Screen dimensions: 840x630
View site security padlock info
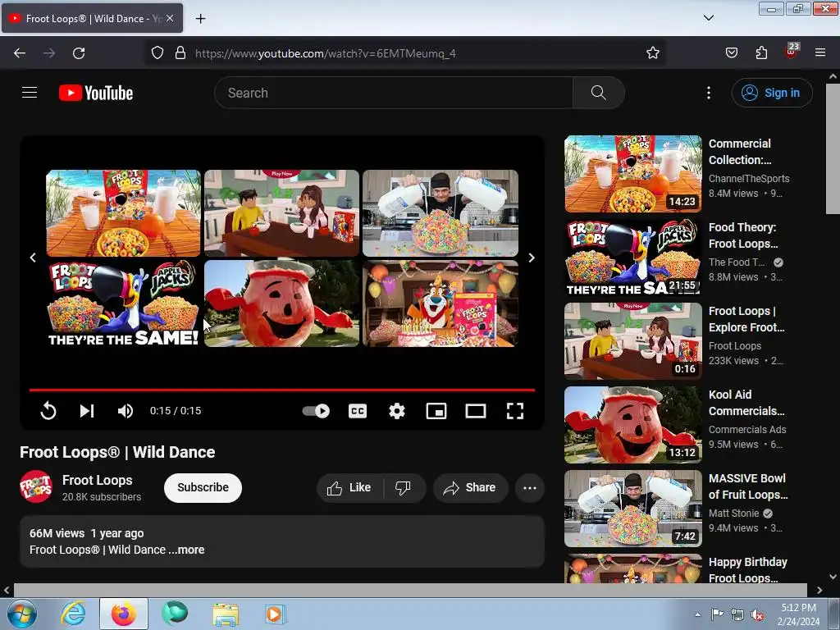click(x=180, y=53)
